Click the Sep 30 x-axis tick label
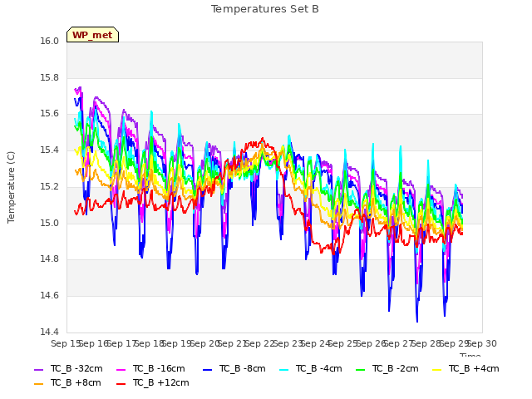532x399 pixels. pos(482,343)
